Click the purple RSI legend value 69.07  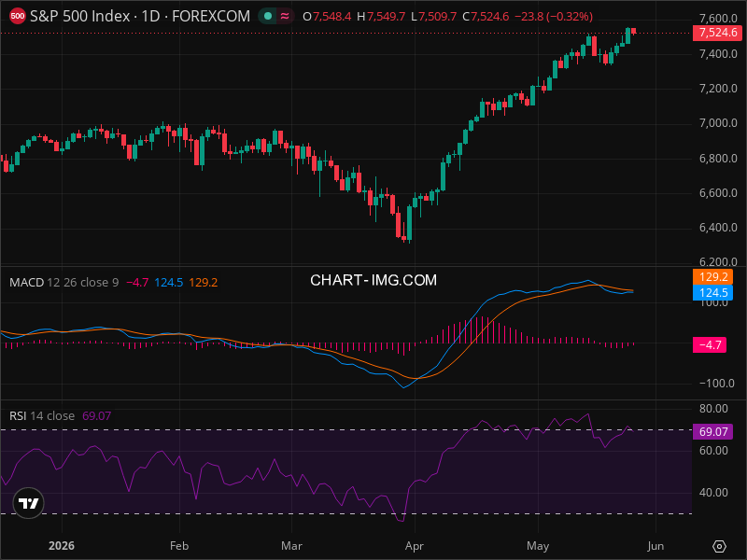(x=97, y=416)
